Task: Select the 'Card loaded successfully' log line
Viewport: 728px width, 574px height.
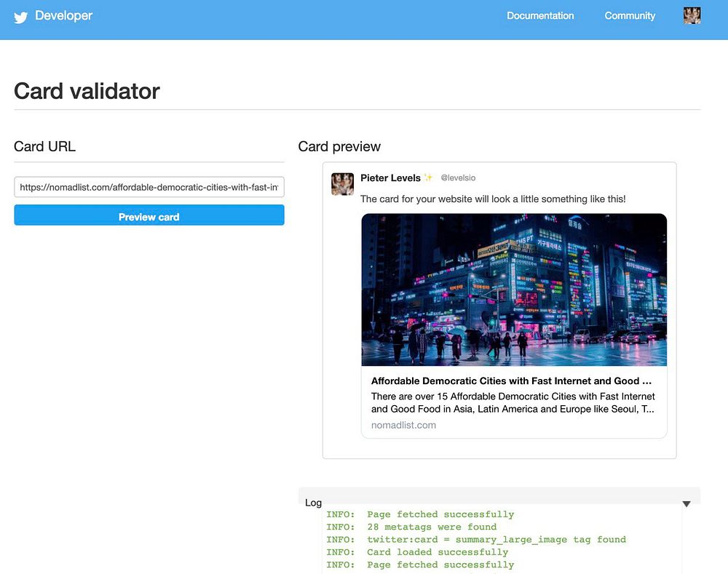Action: [417, 552]
